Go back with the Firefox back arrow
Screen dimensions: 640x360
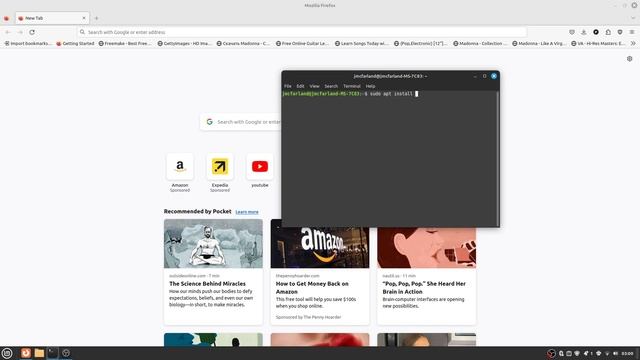tap(8, 32)
